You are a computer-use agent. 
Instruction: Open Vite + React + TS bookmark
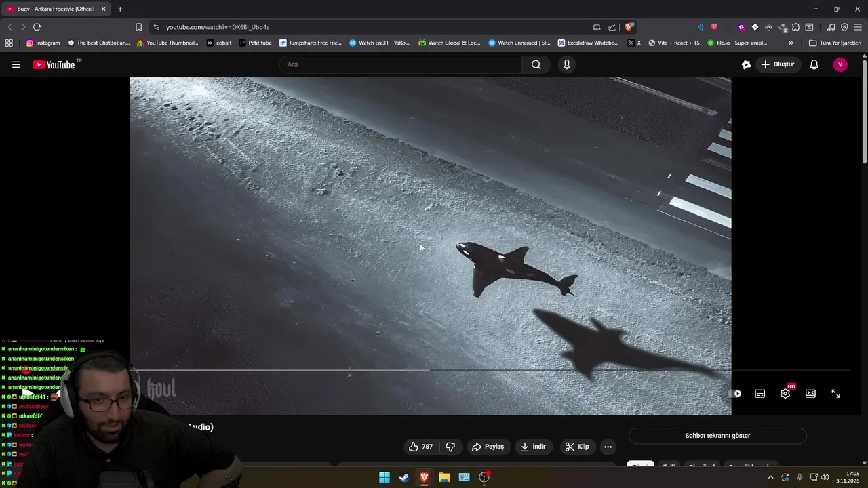pos(674,43)
